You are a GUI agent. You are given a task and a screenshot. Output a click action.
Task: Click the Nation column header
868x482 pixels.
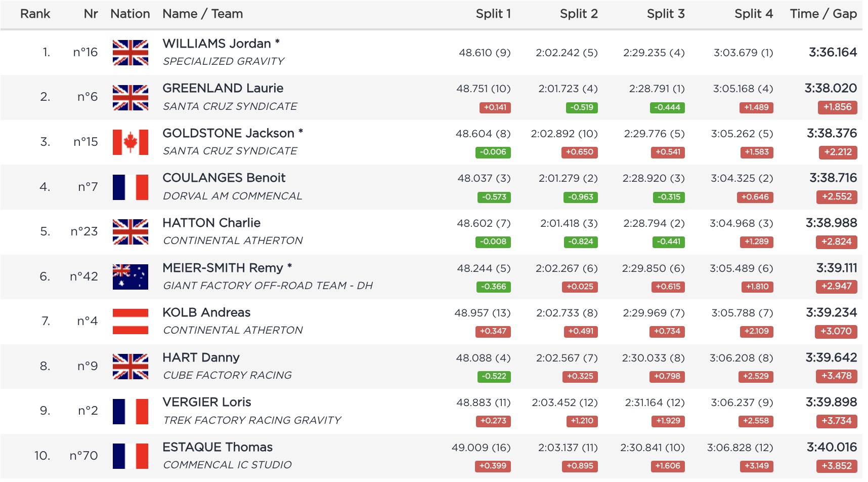coord(130,14)
